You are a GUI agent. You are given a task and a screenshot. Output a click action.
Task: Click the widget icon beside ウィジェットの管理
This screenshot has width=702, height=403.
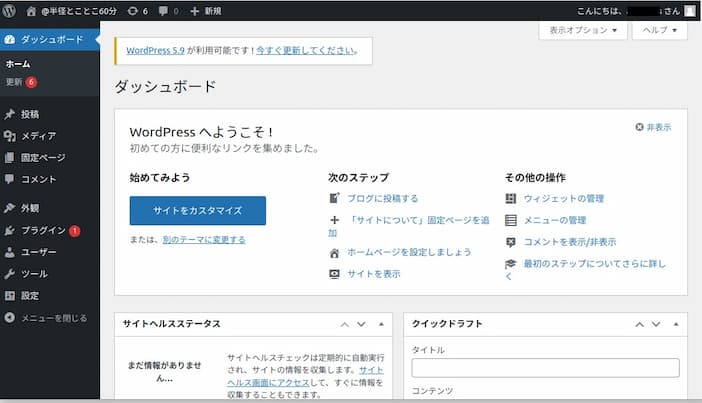(511, 198)
